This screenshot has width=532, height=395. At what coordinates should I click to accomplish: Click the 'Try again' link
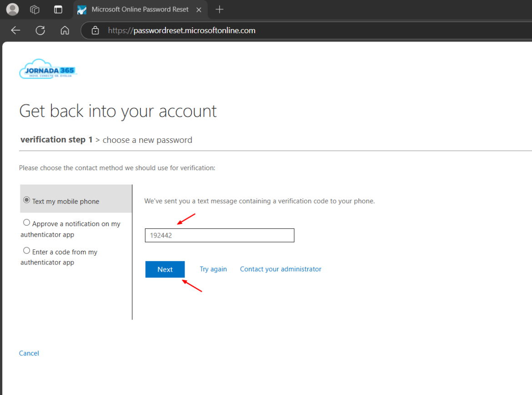(213, 269)
